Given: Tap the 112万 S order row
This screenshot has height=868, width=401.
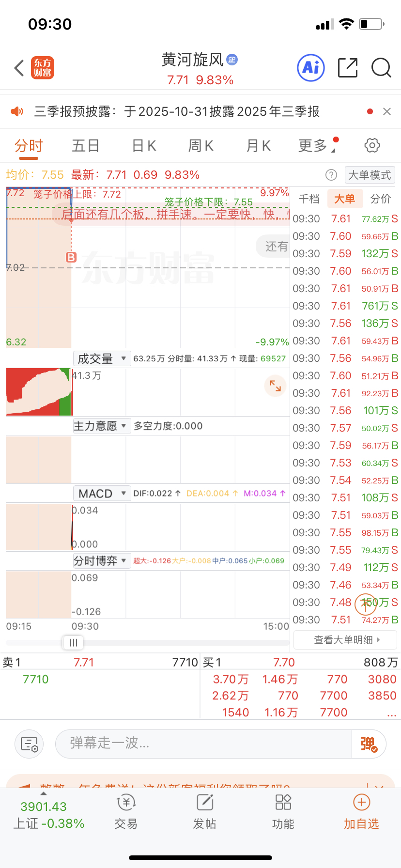Looking at the screenshot, I should [345, 568].
